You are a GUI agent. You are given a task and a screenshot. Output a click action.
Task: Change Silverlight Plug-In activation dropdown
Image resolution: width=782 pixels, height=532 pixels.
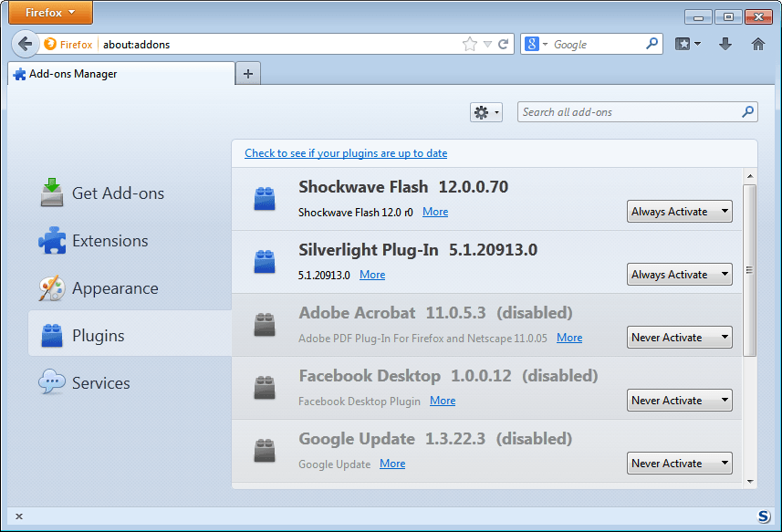(x=679, y=275)
